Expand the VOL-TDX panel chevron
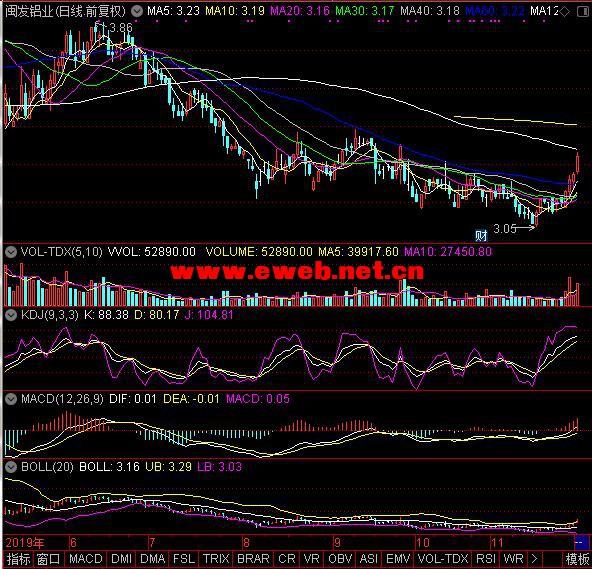 (11, 252)
